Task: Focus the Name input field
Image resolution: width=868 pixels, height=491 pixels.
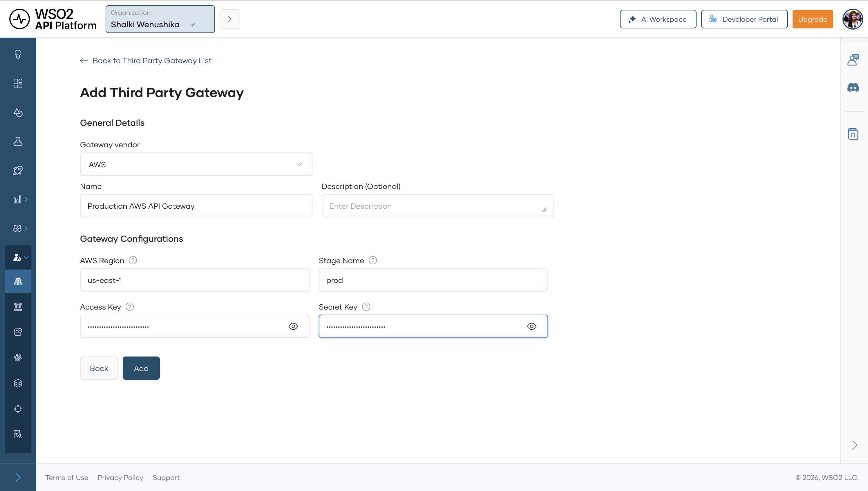Action: click(x=196, y=206)
